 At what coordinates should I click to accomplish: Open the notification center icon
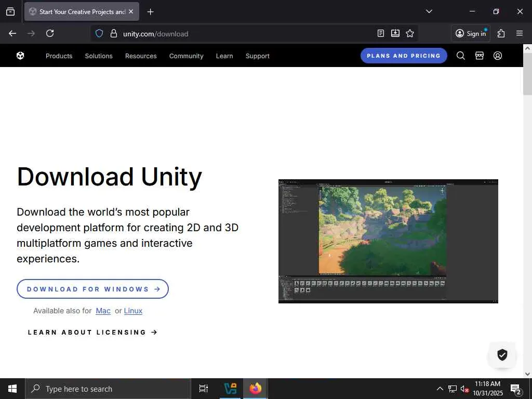[516, 389]
